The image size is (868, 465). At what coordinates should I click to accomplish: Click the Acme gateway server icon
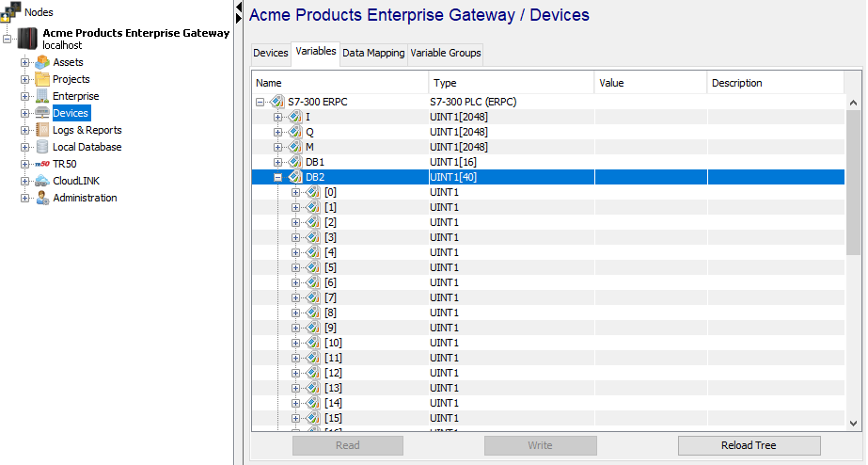point(27,39)
